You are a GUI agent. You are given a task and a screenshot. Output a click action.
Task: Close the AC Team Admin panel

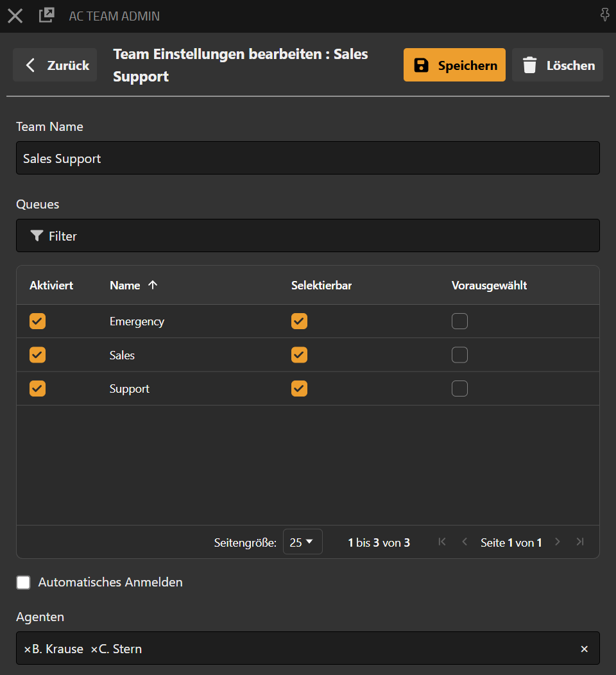15,16
